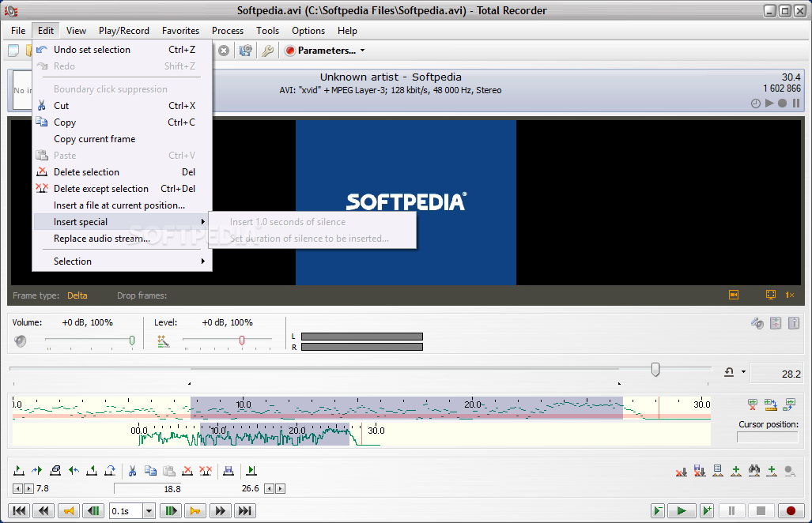Screen dimensions: 812x523
Task: Click the orange video camera icon
Action: click(x=734, y=295)
